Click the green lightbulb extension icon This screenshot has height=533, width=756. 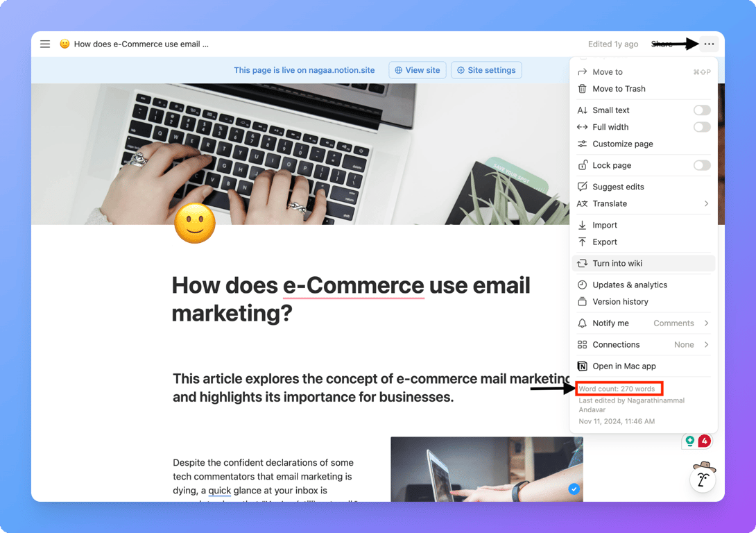click(x=690, y=441)
